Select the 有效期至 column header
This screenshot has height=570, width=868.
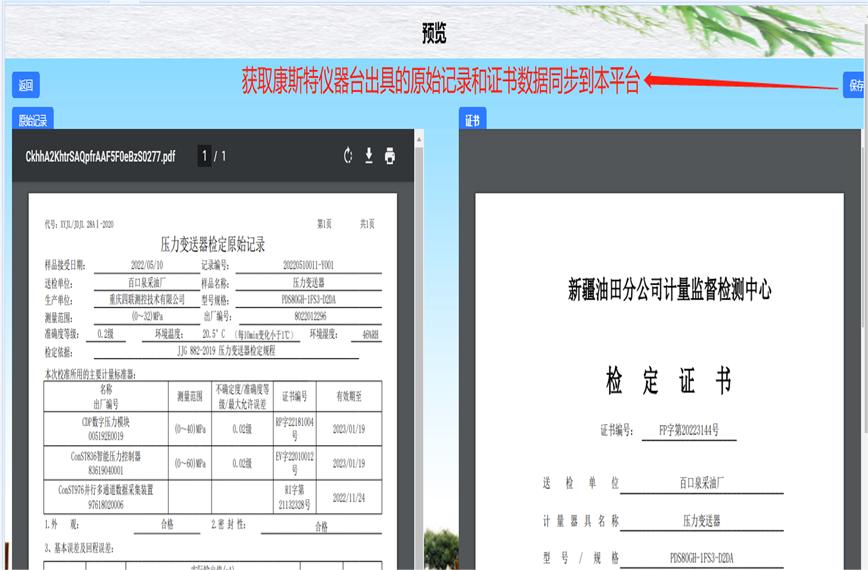click(x=349, y=396)
